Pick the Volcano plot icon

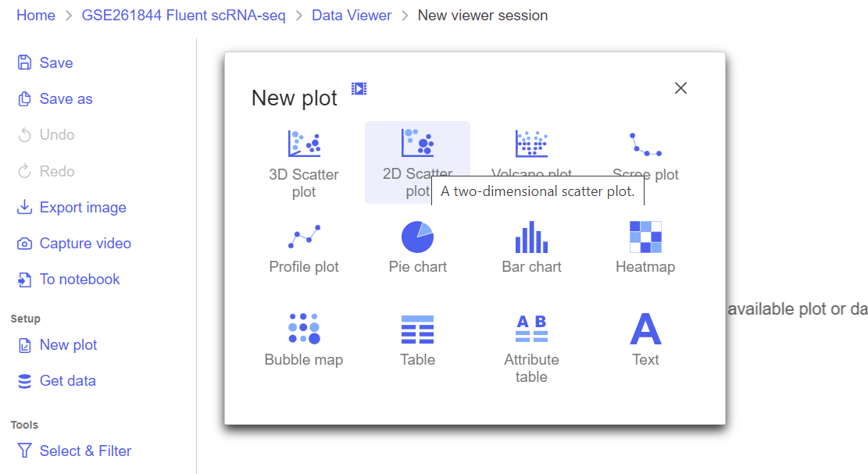point(531,144)
